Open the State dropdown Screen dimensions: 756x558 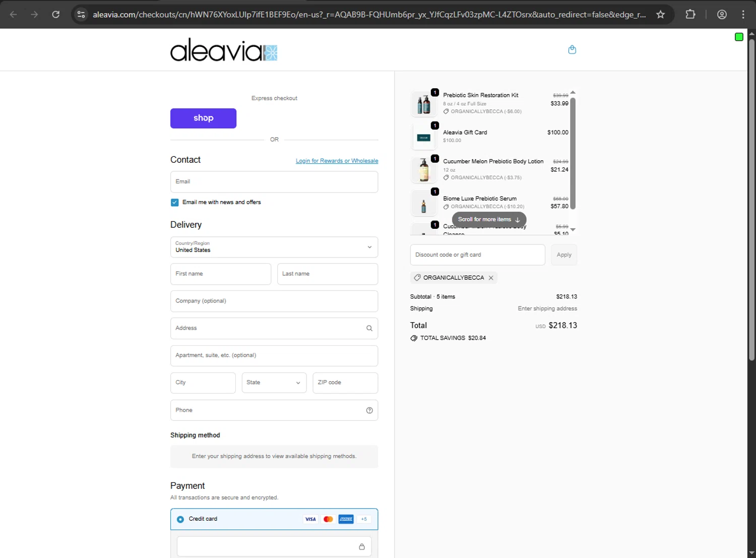(274, 383)
